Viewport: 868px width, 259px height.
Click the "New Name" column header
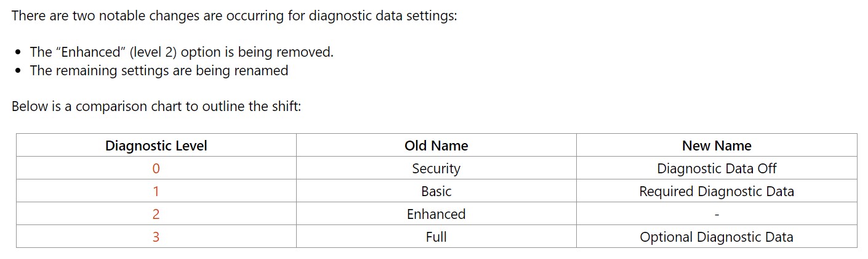[717, 146]
